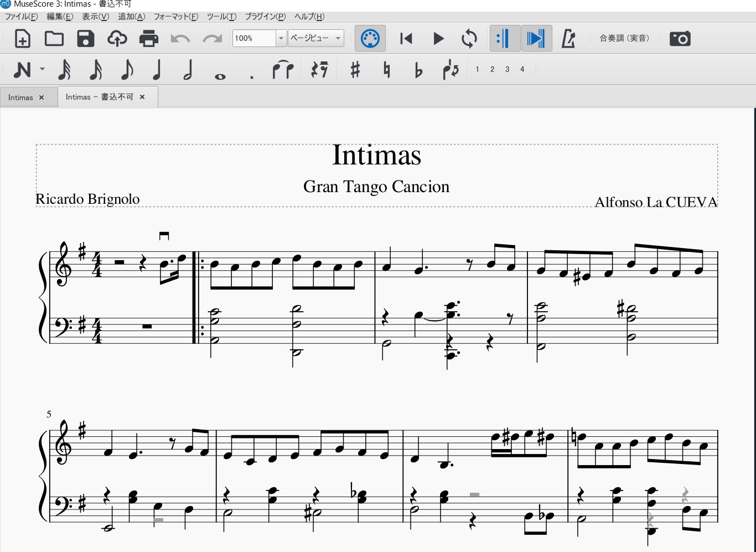This screenshot has height=552, width=756.
Task: Open the フォーマット(F) menu
Action: [176, 17]
